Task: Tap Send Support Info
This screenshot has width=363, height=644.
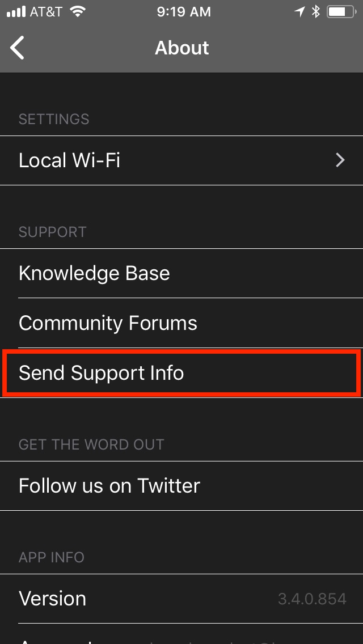Action: [x=181, y=373]
